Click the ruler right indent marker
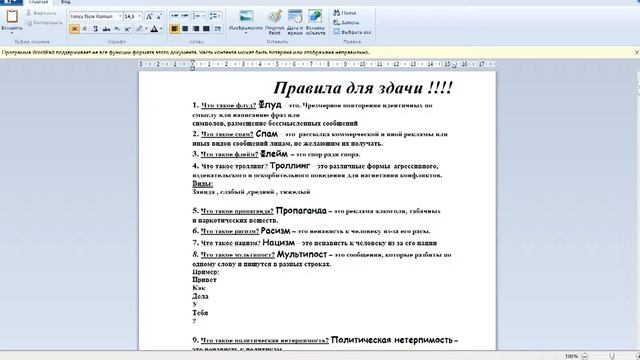Image resolution: width=640 pixels, height=360 pixels. click(x=454, y=65)
